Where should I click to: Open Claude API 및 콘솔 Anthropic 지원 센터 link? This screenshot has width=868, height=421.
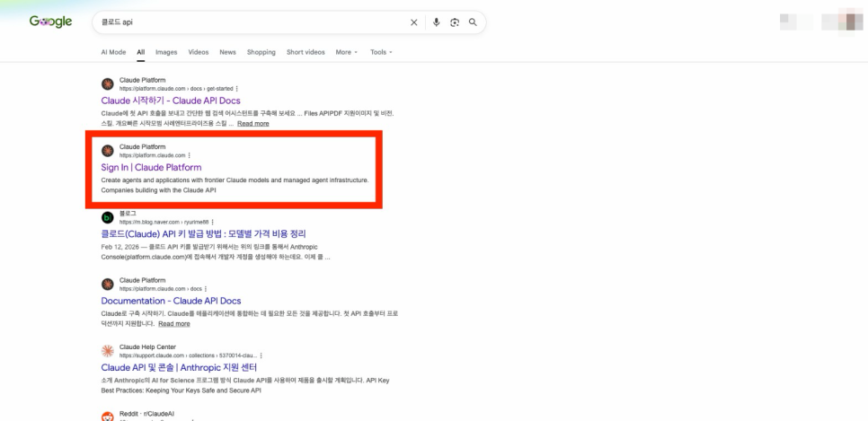tap(179, 367)
